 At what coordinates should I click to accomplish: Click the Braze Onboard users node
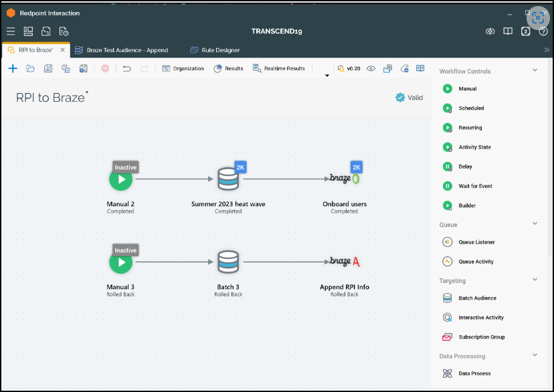[x=344, y=179]
